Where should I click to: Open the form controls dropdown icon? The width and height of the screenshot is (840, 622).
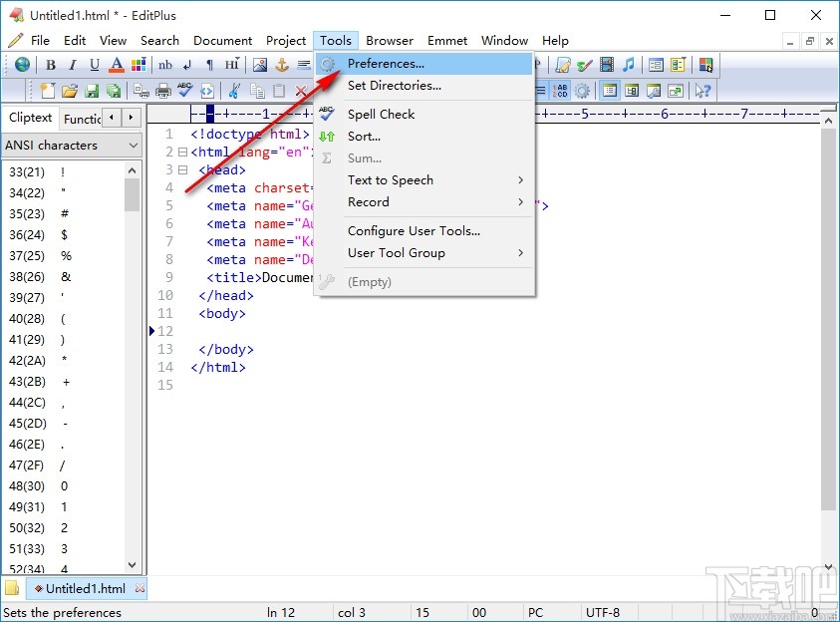678,65
